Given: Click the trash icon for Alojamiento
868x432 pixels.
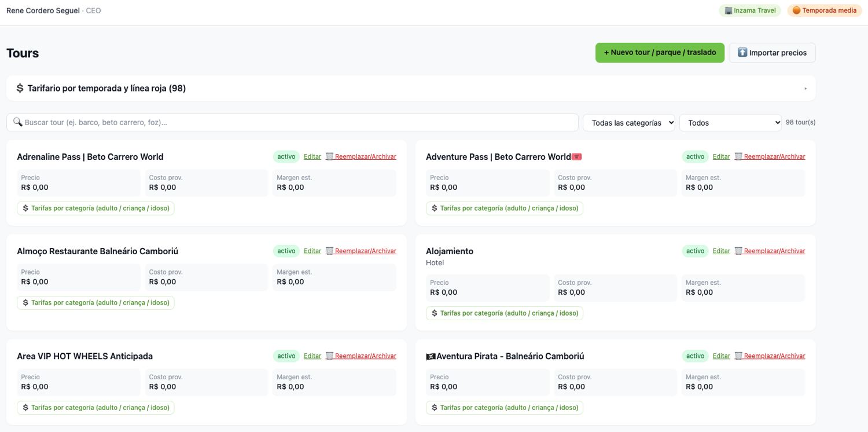Looking at the screenshot, I should 738,251.
